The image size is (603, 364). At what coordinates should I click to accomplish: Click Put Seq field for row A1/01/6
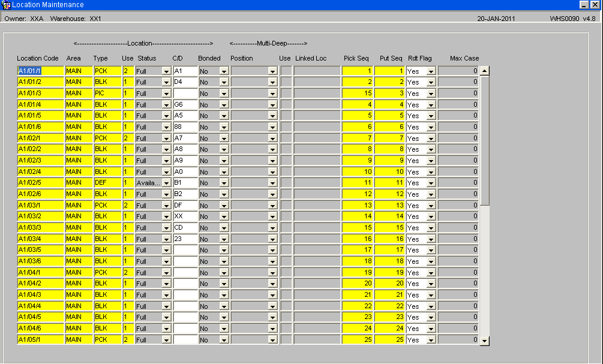389,127
